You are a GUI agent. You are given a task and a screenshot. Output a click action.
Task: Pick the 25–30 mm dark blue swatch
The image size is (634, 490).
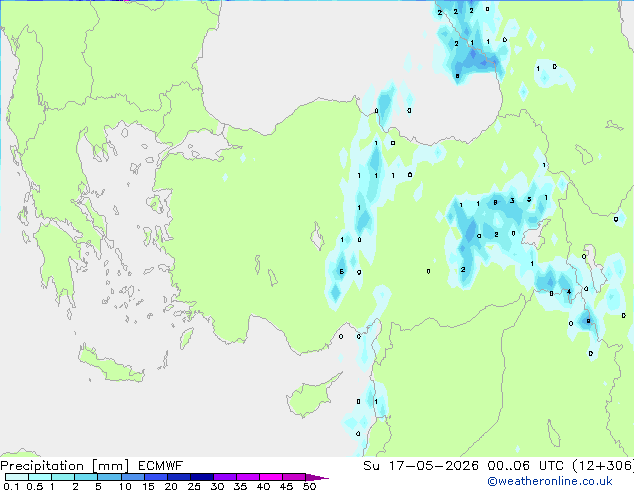pos(202,477)
